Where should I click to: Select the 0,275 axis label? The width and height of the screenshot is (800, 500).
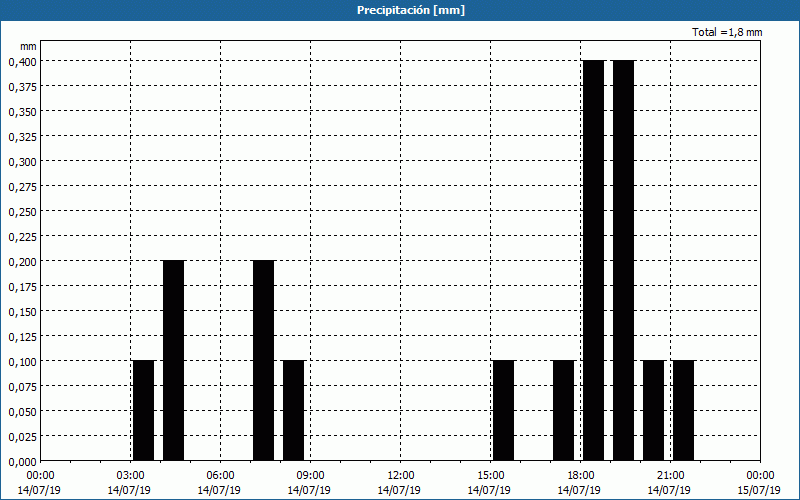pyautogui.click(x=22, y=187)
